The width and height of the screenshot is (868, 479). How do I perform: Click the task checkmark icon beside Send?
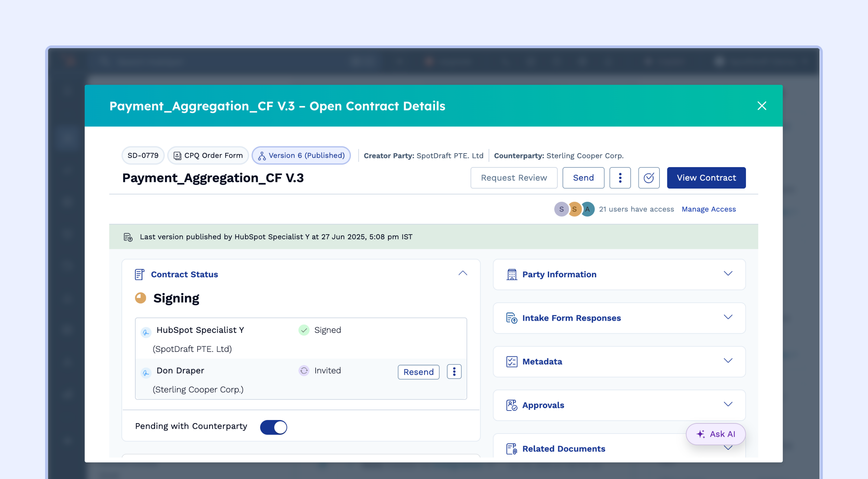649,178
